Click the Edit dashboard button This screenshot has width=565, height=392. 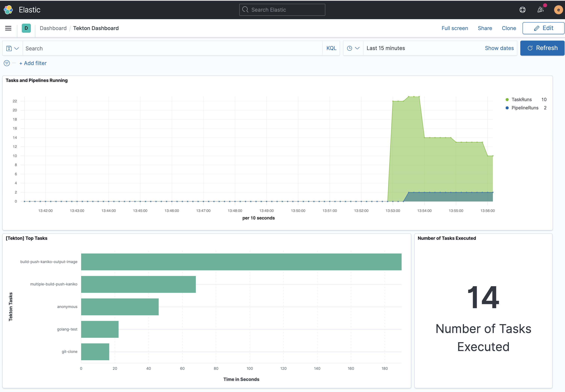coord(543,28)
